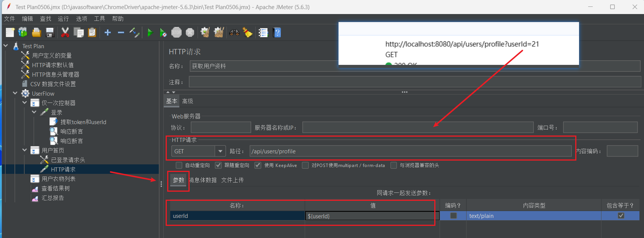Switch to the 高级 tab

point(188,101)
